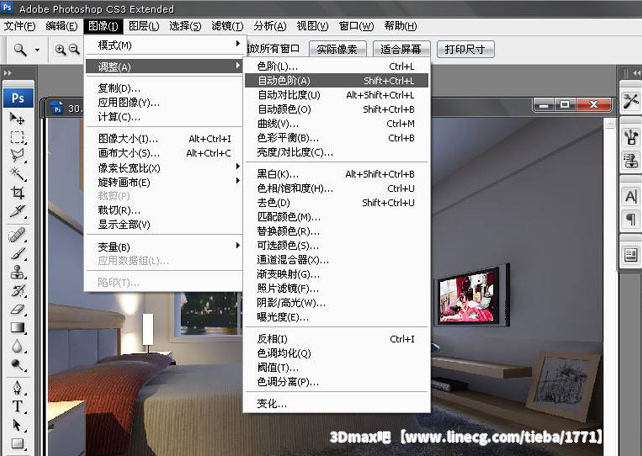
Task: Choose 画布大小(S)... entry
Action: coord(164,153)
